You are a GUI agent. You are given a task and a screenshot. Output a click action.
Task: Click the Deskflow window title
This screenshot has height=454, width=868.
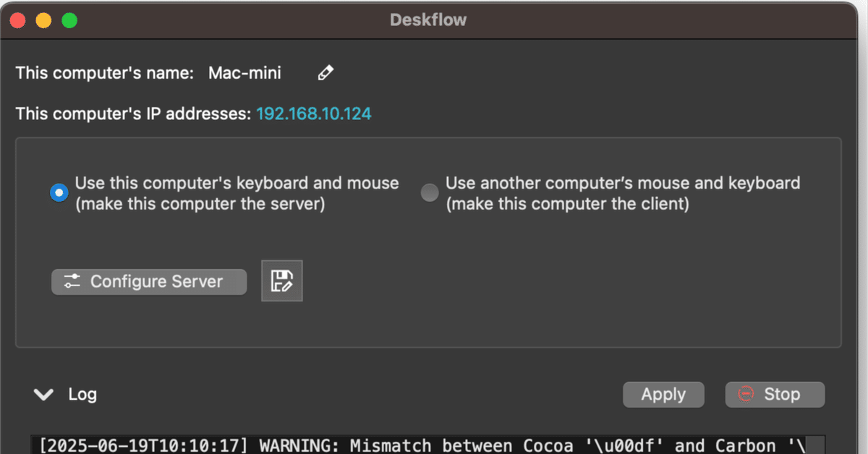coord(428,20)
